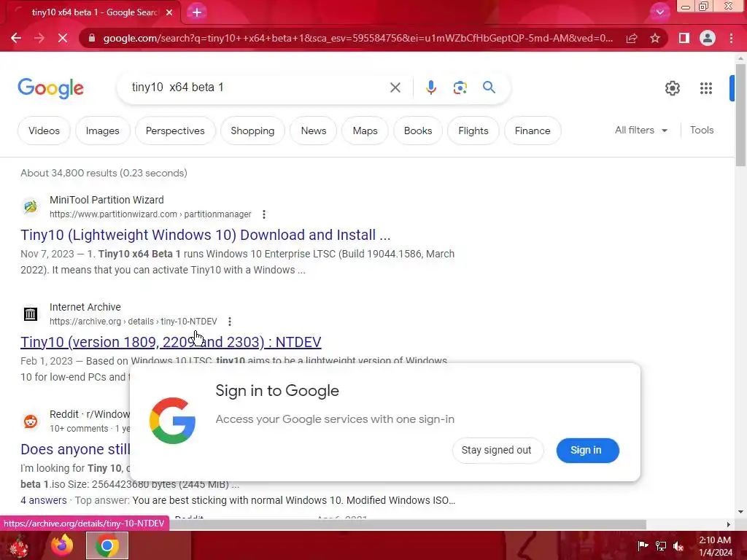Select the Chrome taskbar button

[x=107, y=545]
